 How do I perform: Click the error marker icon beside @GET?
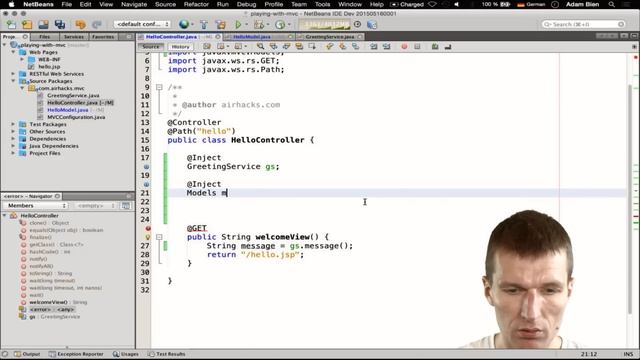click(x=148, y=229)
